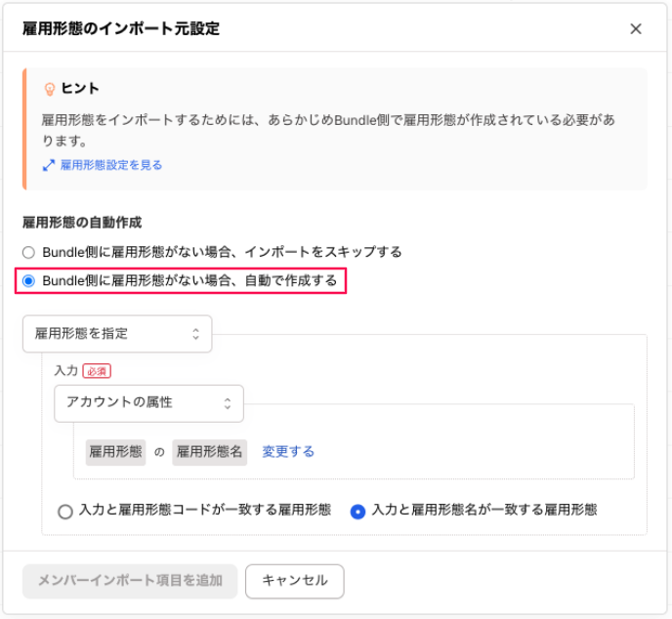Click the ヒント heading in the hint box
The height and width of the screenshot is (619, 672).
pyautogui.click(x=81, y=89)
